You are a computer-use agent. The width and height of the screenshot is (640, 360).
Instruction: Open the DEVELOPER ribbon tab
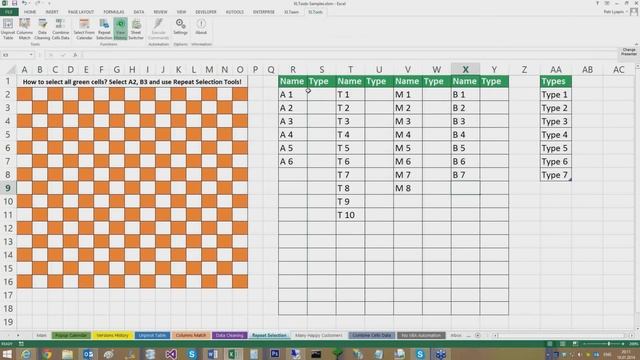coord(206,12)
